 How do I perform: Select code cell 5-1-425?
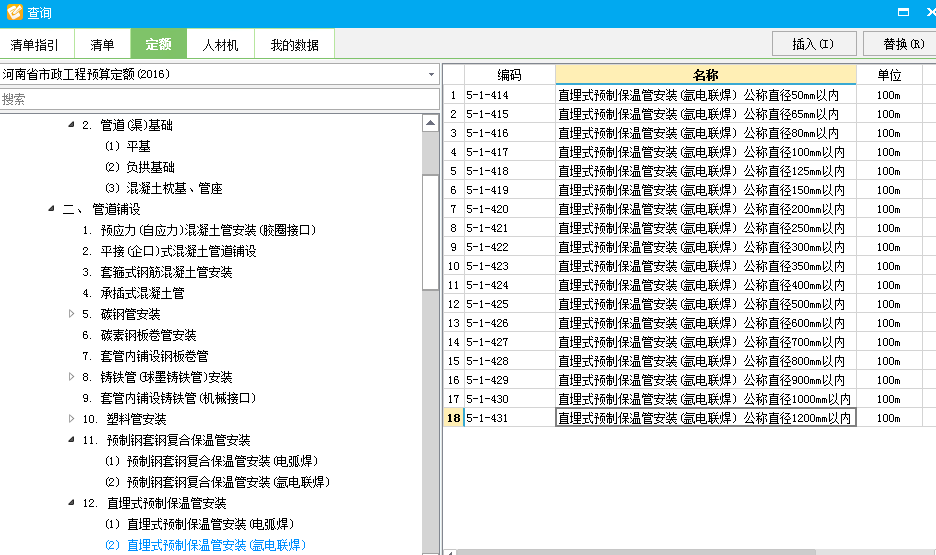point(509,304)
